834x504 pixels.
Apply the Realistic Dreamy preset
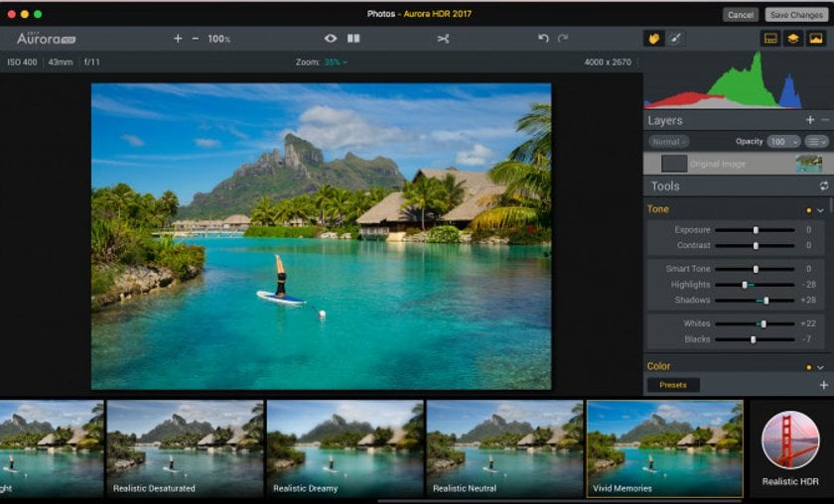[346, 448]
